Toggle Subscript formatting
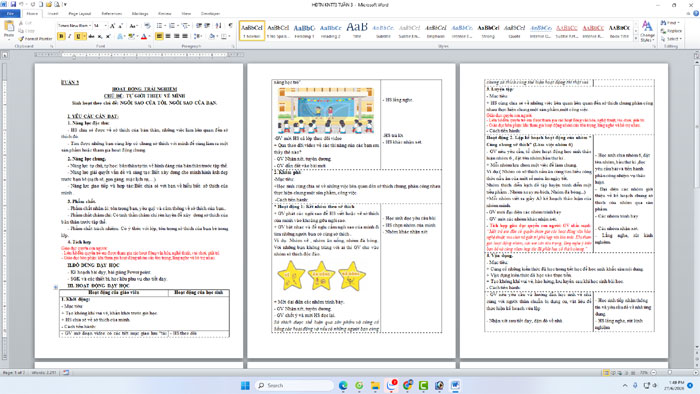700x394 pixels. click(100, 36)
